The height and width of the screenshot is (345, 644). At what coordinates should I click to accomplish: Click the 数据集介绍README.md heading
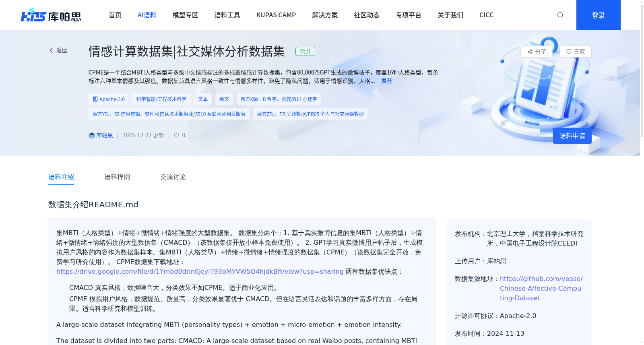pos(93,205)
